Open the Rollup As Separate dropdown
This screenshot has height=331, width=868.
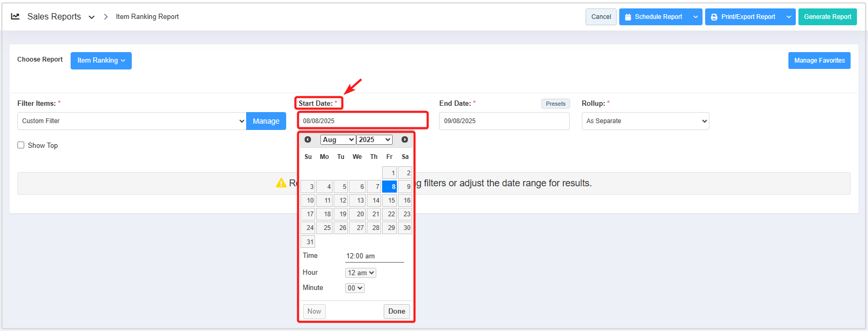coord(646,121)
